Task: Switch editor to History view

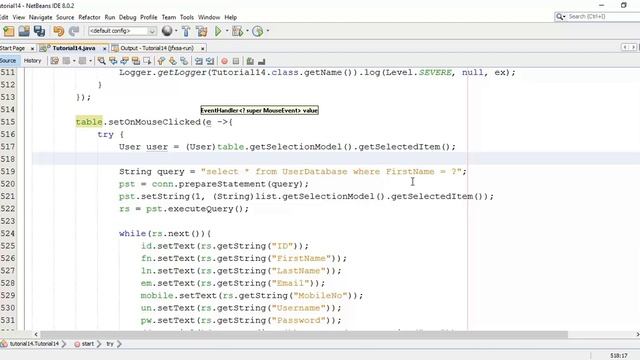Action: (x=33, y=60)
